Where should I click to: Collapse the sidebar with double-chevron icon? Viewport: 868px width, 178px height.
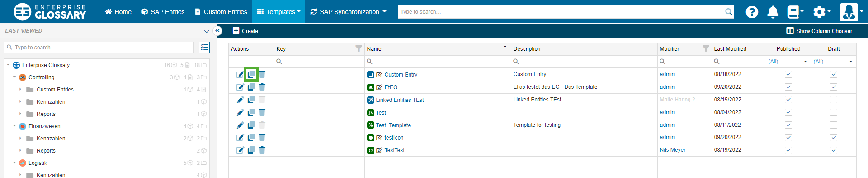217,31
